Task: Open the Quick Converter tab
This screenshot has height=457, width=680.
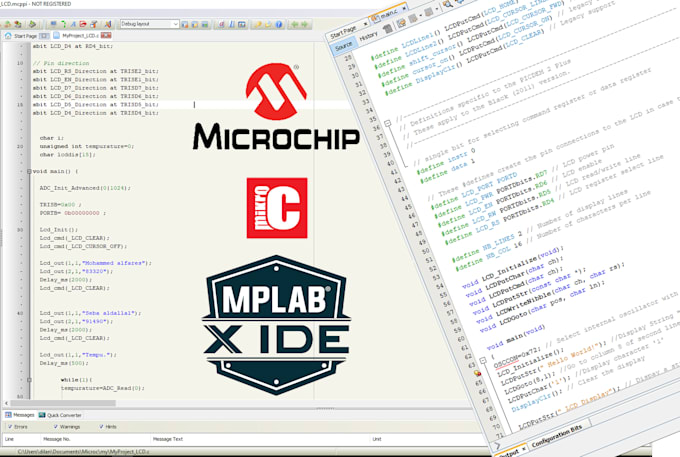Action: coord(60,415)
